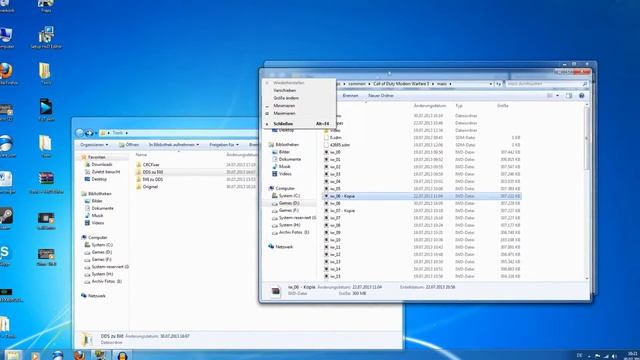Select the file iw_15
The height and width of the screenshot is (360, 640).
click(x=335, y=276)
